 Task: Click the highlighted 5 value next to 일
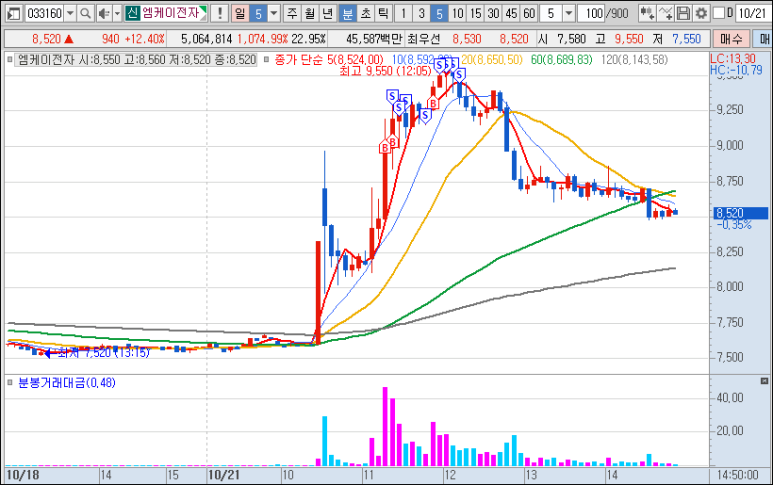coord(258,13)
